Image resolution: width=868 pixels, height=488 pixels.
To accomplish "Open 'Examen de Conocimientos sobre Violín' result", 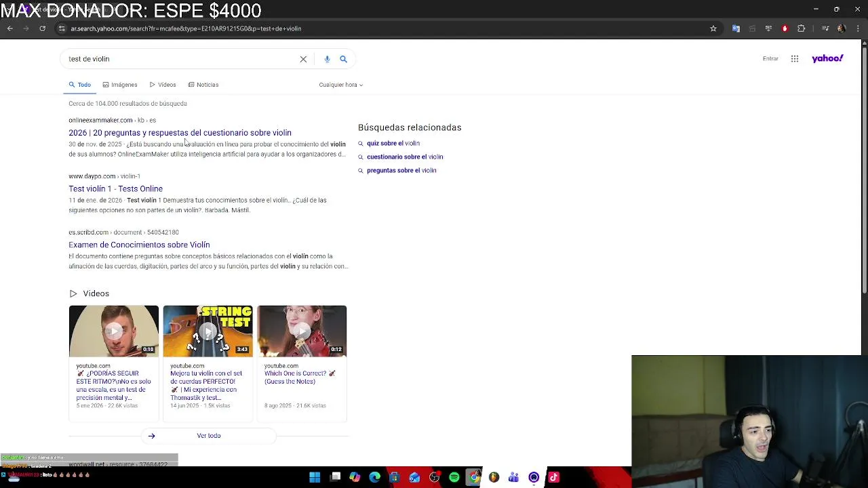I will [139, 245].
